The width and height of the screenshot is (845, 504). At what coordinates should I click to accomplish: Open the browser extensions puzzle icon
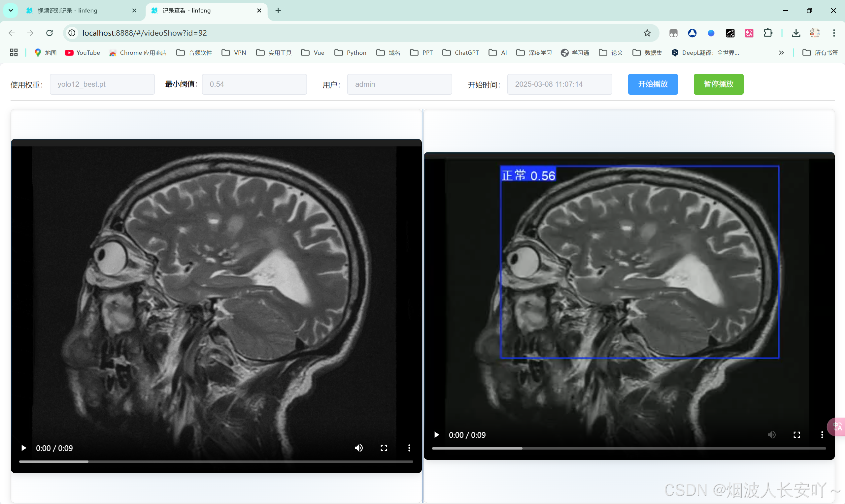[768, 33]
